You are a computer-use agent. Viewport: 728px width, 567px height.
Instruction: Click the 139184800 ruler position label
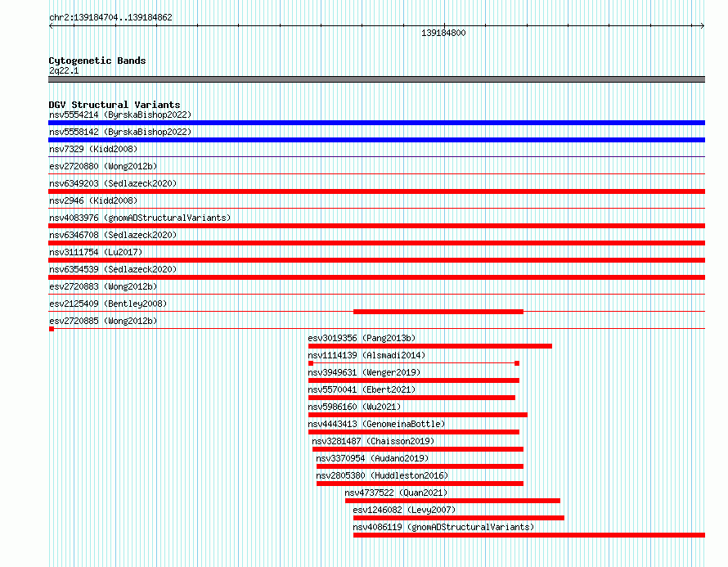[x=443, y=33]
